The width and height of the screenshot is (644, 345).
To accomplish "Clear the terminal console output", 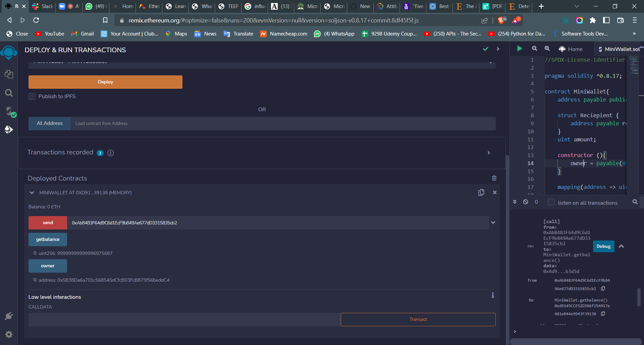I will 526,202.
